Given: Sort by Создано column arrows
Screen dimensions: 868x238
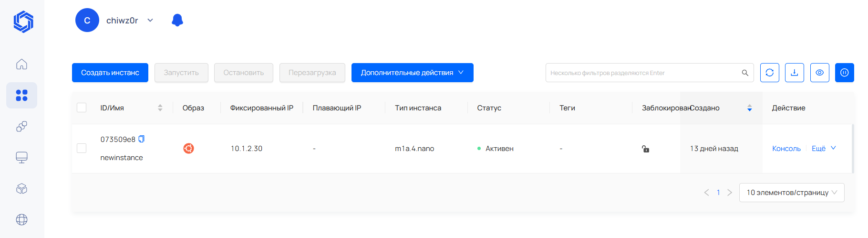Looking at the screenshot, I should (x=750, y=108).
